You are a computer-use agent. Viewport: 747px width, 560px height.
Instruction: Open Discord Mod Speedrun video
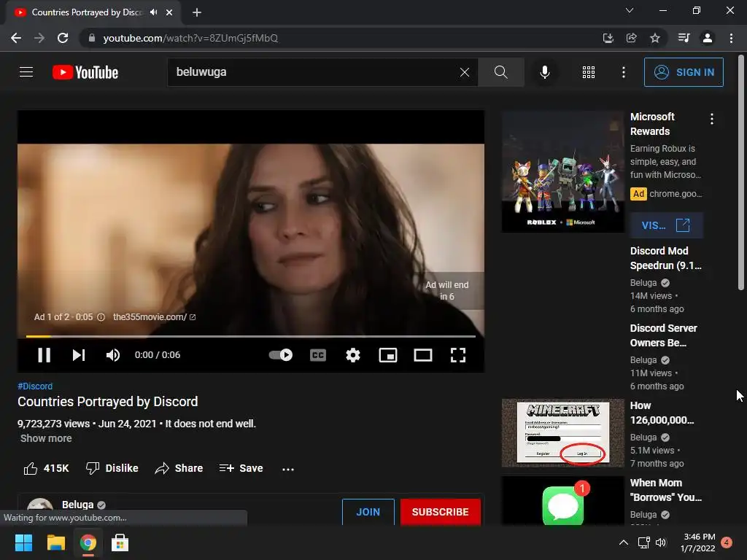665,258
